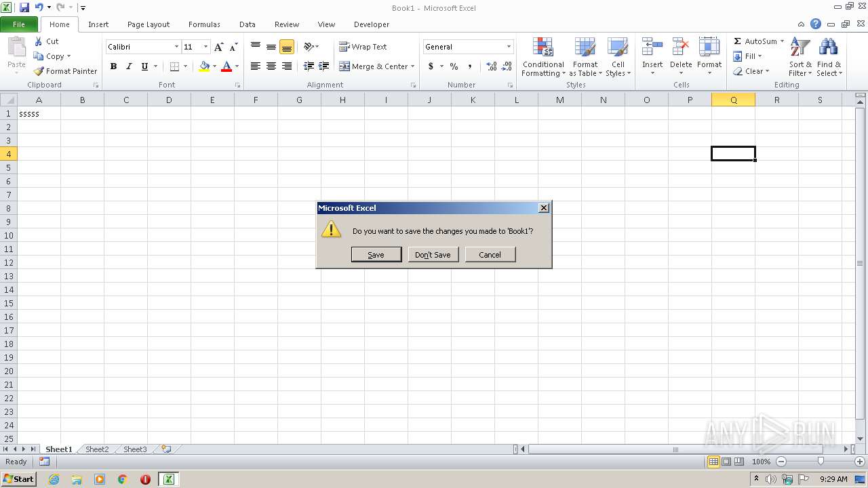Open the font color dropdown arrow
The width and height of the screenshot is (868, 488).
coord(237,66)
